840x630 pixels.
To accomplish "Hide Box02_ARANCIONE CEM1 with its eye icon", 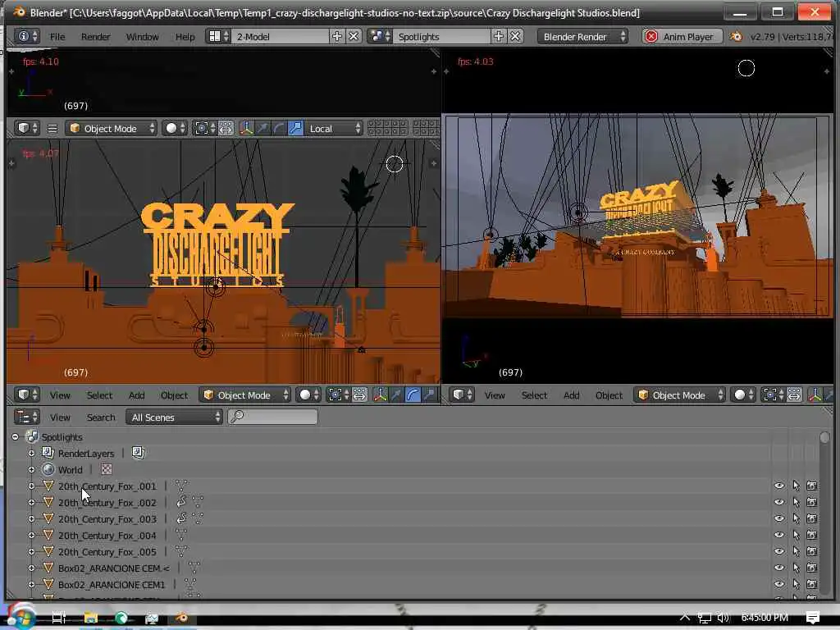I will tap(779, 584).
